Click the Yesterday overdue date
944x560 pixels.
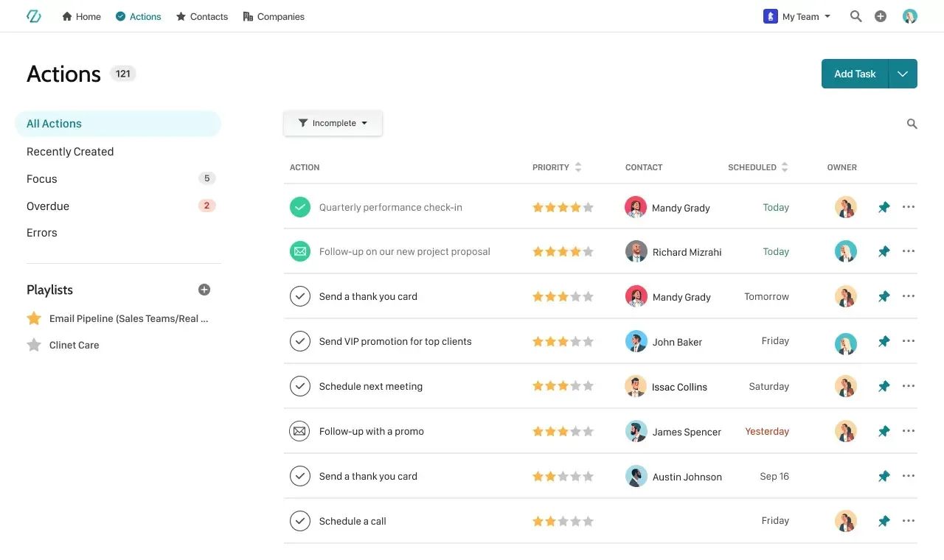point(767,431)
